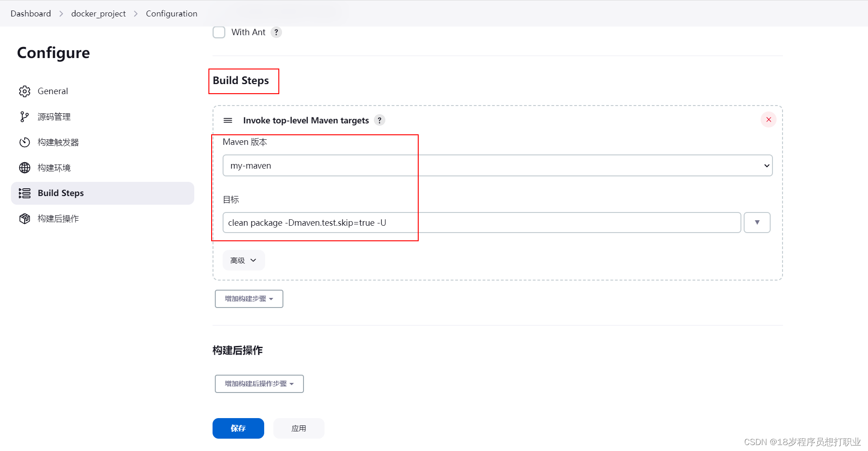Click chevron after Dashboard breadcrumb

point(61,14)
